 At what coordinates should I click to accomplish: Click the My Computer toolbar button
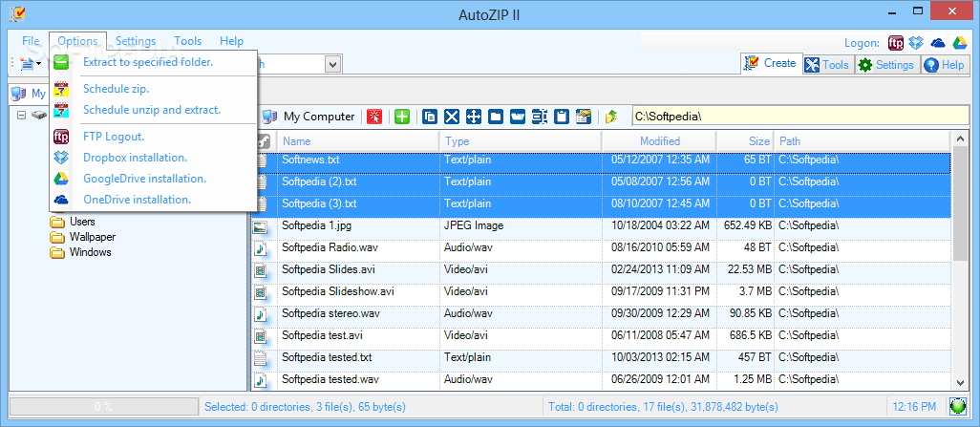click(x=309, y=117)
